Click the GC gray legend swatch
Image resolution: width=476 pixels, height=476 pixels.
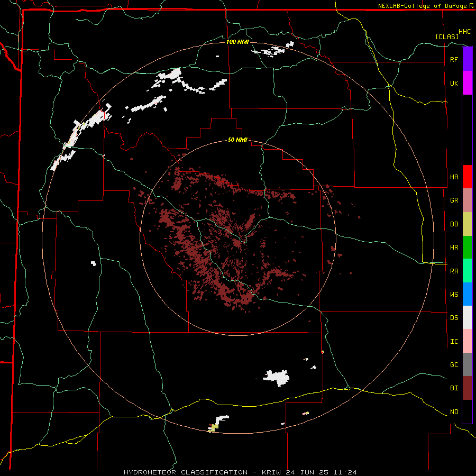pos(467,364)
